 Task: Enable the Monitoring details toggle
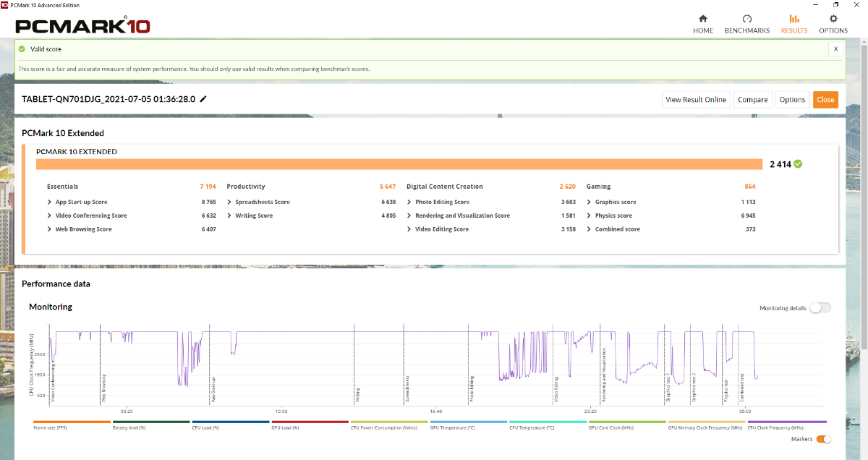pos(820,308)
